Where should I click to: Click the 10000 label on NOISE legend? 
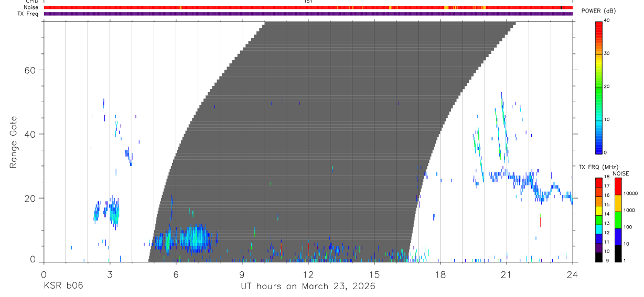click(x=631, y=194)
